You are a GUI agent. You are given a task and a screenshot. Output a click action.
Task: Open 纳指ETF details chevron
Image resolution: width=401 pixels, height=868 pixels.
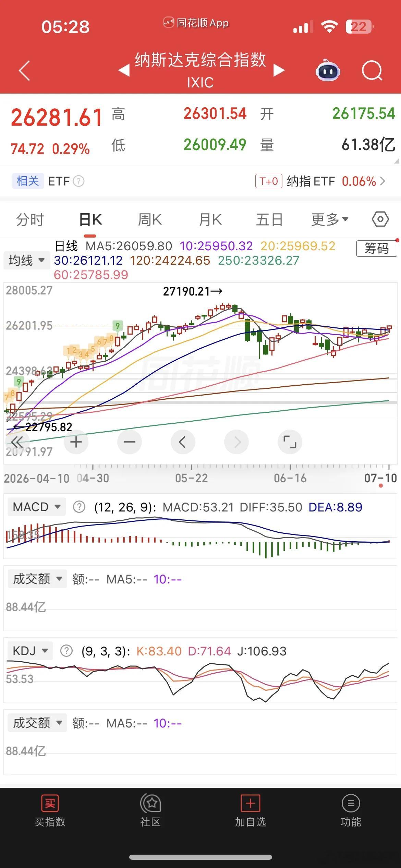[x=383, y=181]
